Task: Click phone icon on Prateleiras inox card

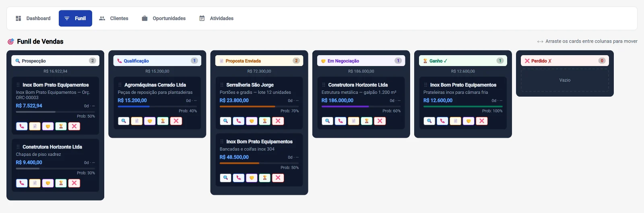Action: 442,121
